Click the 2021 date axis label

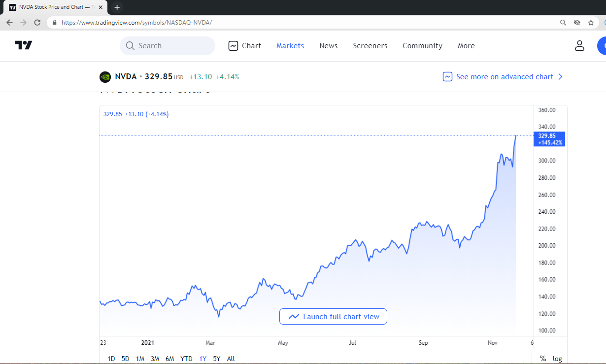[148, 342]
